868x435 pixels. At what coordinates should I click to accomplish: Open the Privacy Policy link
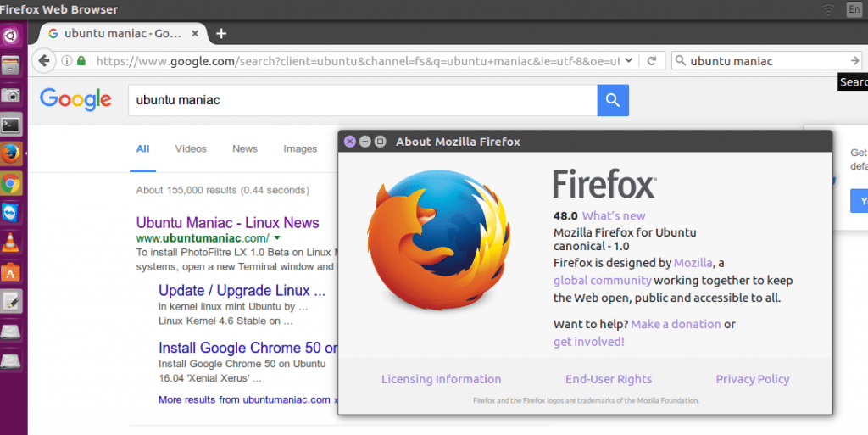click(753, 379)
